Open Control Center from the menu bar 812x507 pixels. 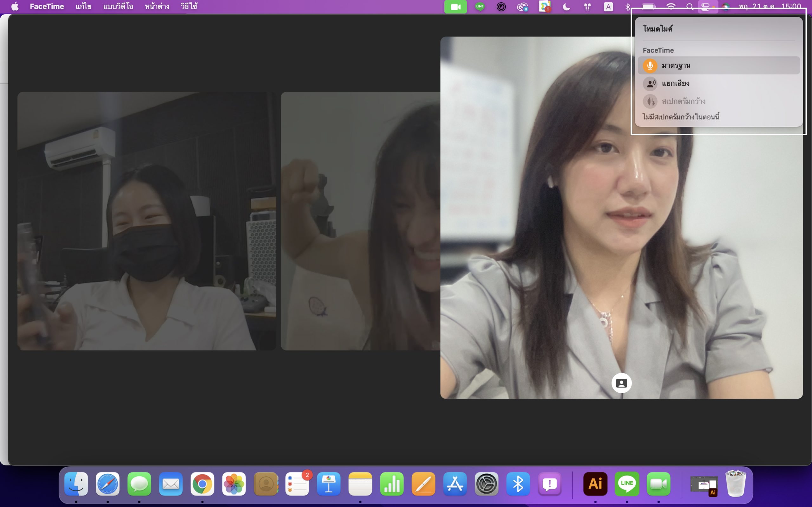pyautogui.click(x=706, y=7)
